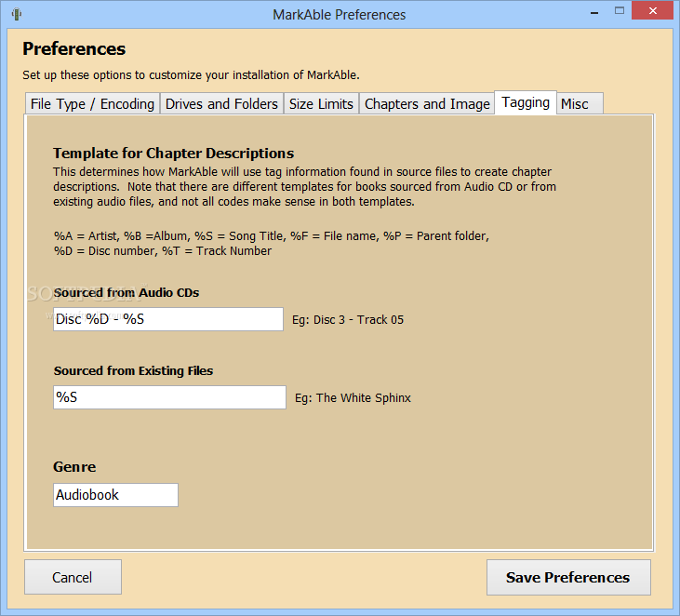Viewport: 680px width, 616px height.
Task: Click the 'Set up these options' description line
Action: coord(192,75)
